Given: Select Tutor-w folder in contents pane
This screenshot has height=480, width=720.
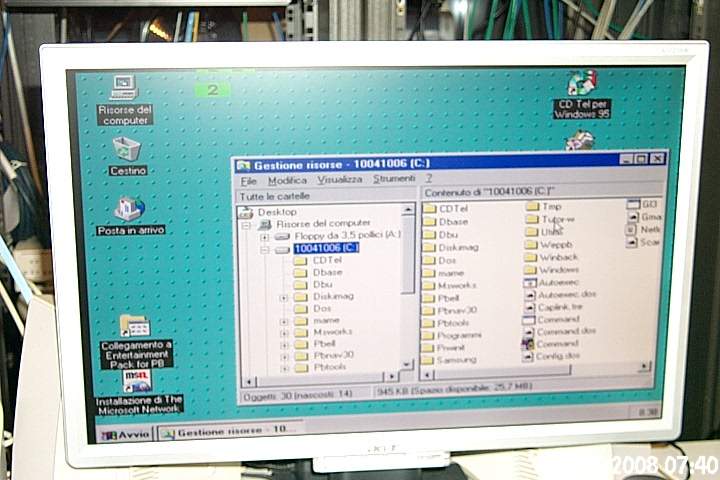Looking at the screenshot, I should pyautogui.click(x=550, y=220).
